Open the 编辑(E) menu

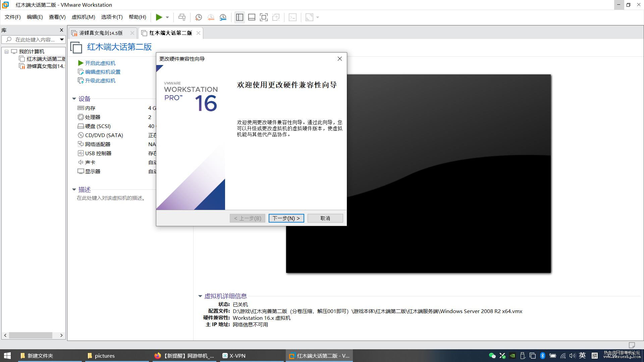[x=35, y=17]
